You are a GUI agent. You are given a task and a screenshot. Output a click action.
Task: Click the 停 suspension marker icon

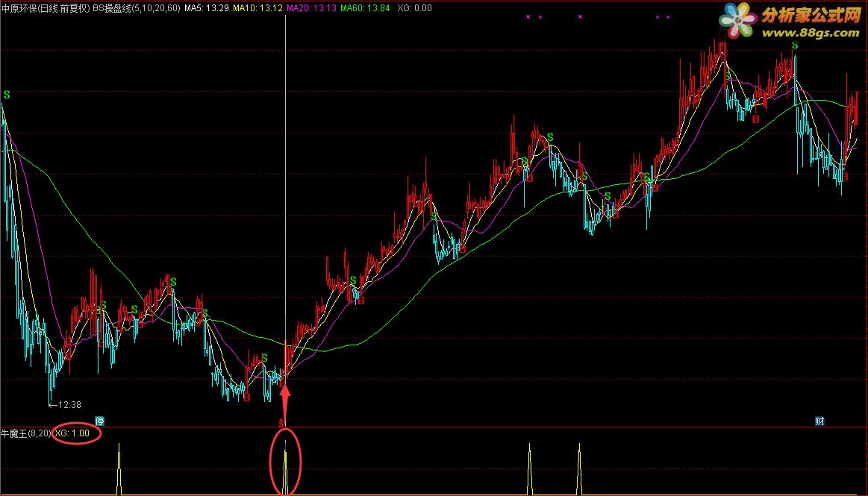tap(100, 421)
